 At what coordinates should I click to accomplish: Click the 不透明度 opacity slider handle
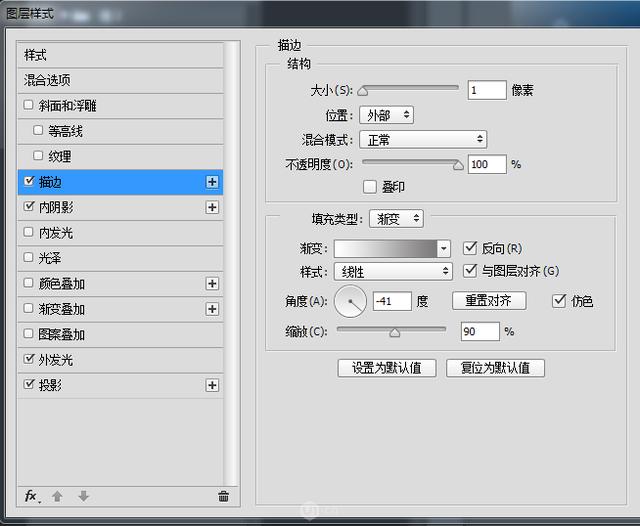click(x=458, y=165)
